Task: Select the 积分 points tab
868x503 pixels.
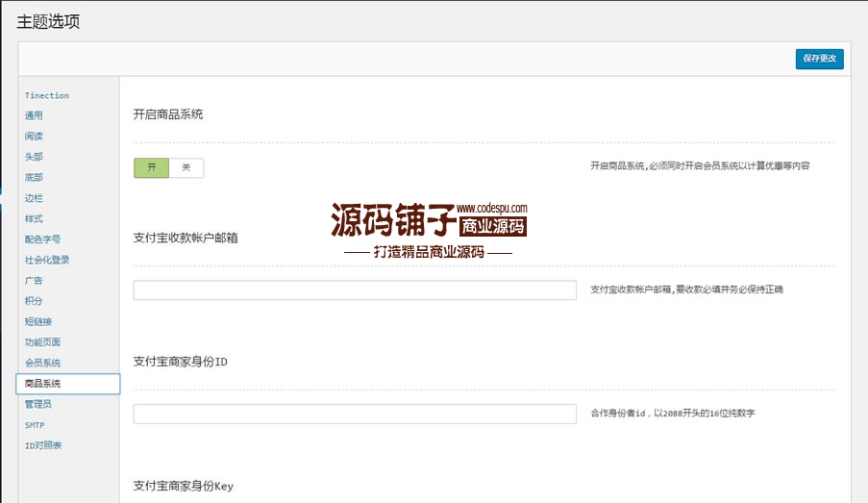Action: click(x=34, y=301)
